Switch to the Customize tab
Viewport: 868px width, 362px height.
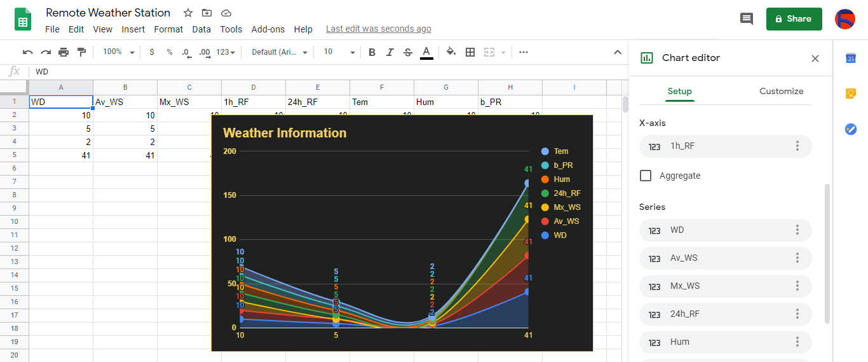coord(781,91)
